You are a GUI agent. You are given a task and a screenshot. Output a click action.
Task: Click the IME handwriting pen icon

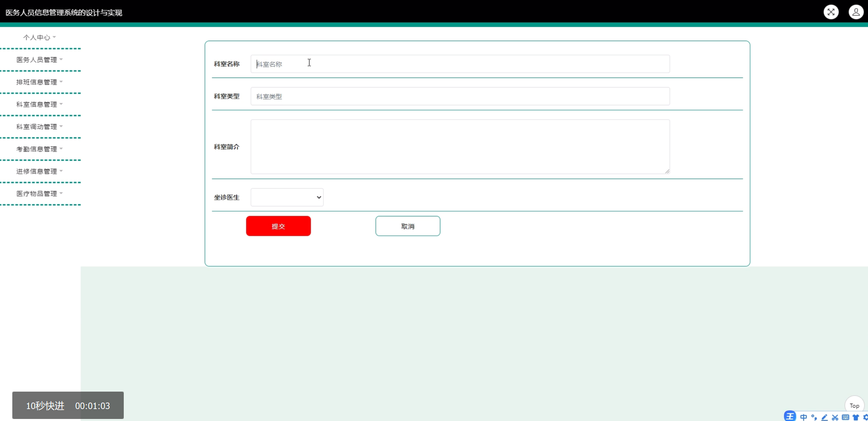pos(825,417)
